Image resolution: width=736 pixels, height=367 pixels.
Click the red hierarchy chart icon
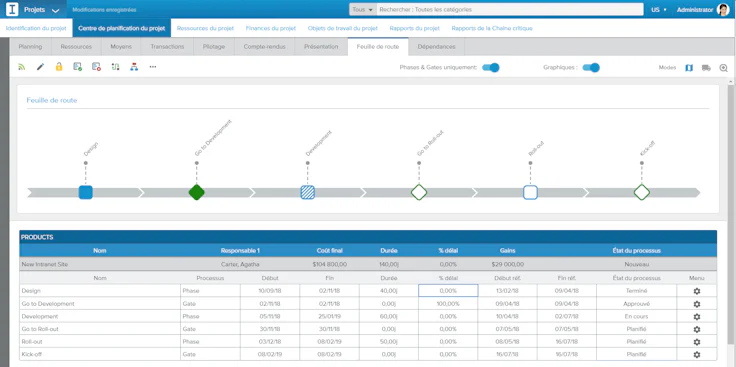(134, 67)
